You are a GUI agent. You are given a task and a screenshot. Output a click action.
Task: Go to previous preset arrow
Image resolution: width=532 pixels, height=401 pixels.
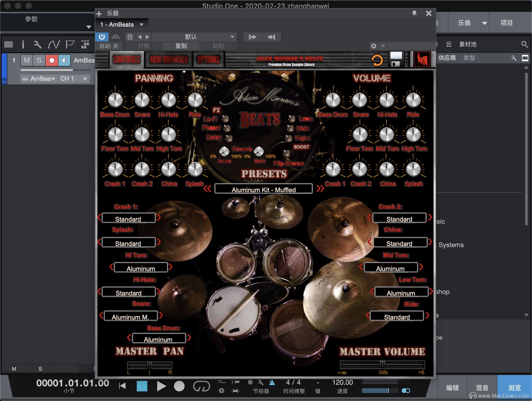click(140, 37)
